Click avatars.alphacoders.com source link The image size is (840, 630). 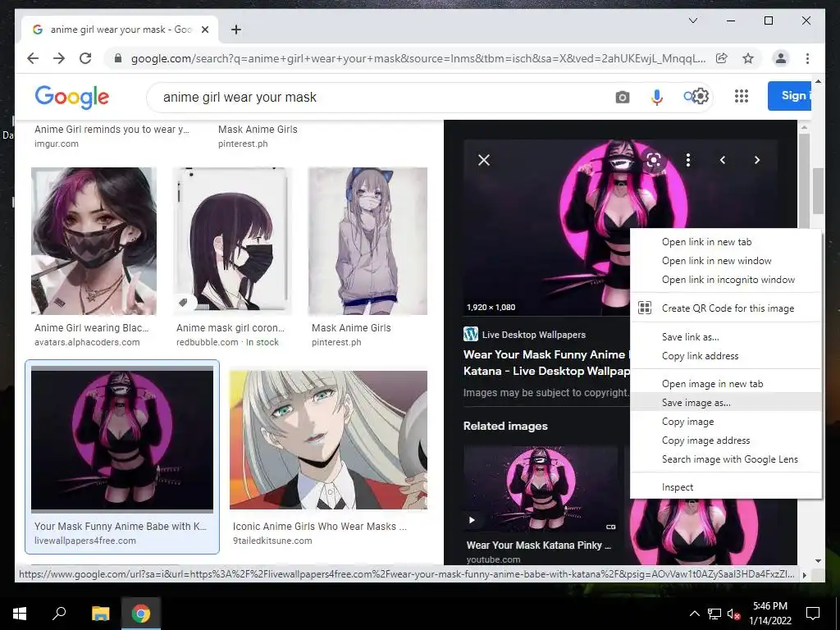(x=87, y=342)
